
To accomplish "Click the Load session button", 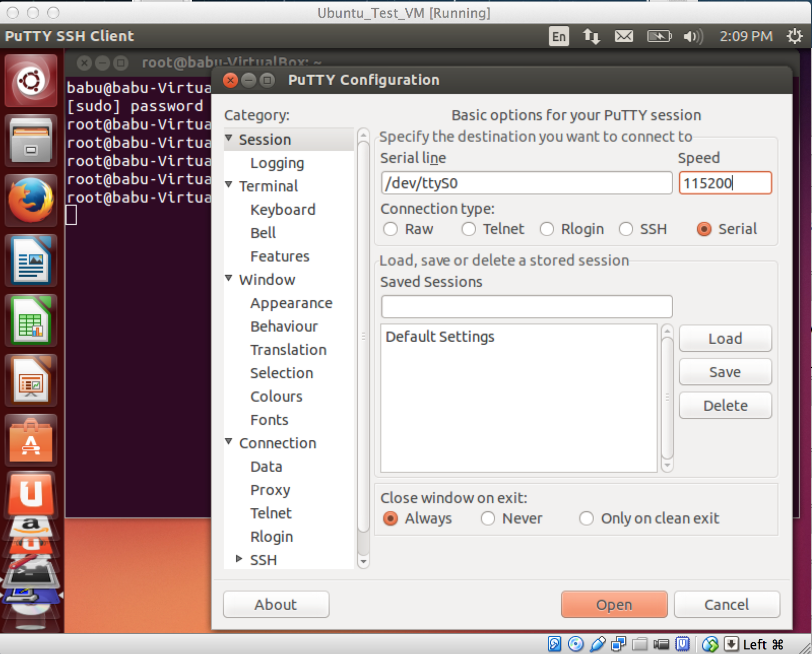I will tap(725, 339).
